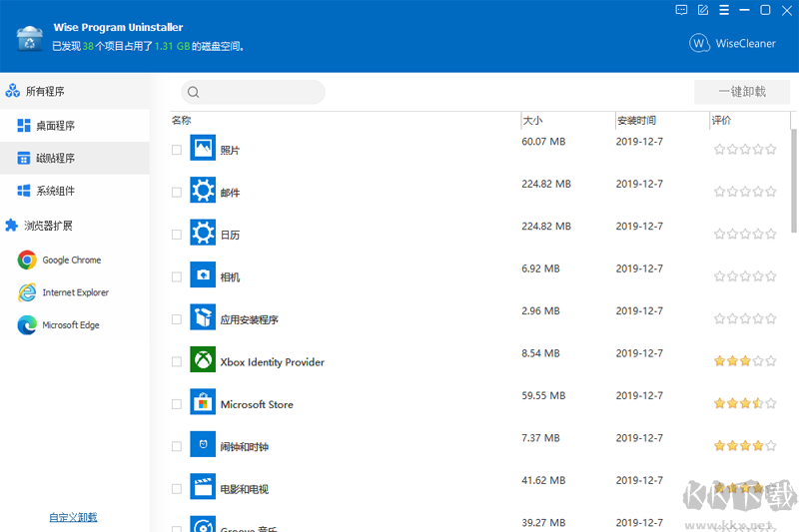Image resolution: width=799 pixels, height=532 pixels.
Task: Open the hamburger menu in title bar
Action: (x=724, y=10)
